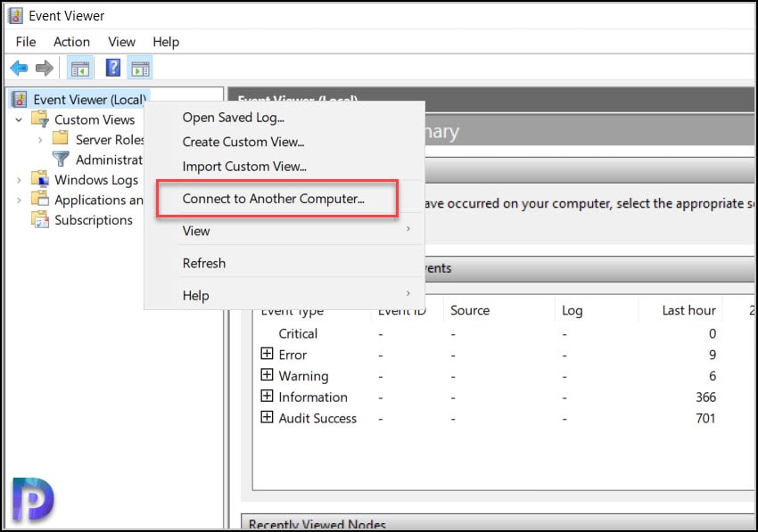Open the Action menu

point(71,42)
